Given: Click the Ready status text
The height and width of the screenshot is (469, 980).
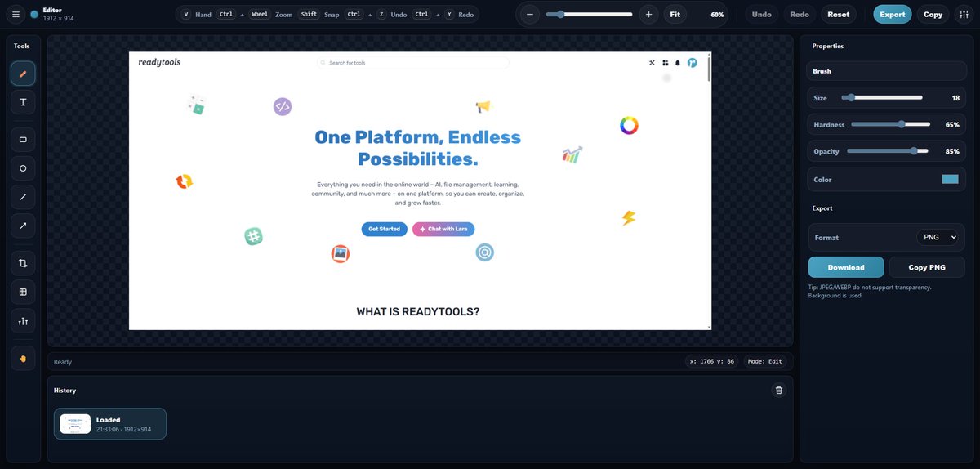Looking at the screenshot, I should 63,362.
